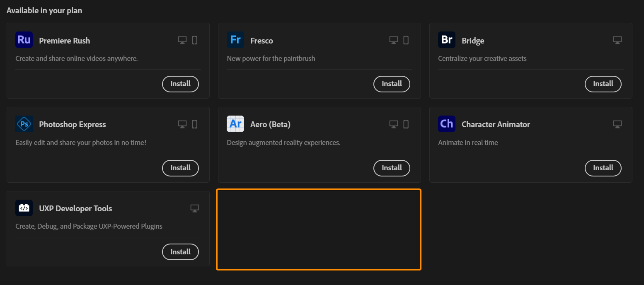Click the desktop icon on Bridge card

617,40
